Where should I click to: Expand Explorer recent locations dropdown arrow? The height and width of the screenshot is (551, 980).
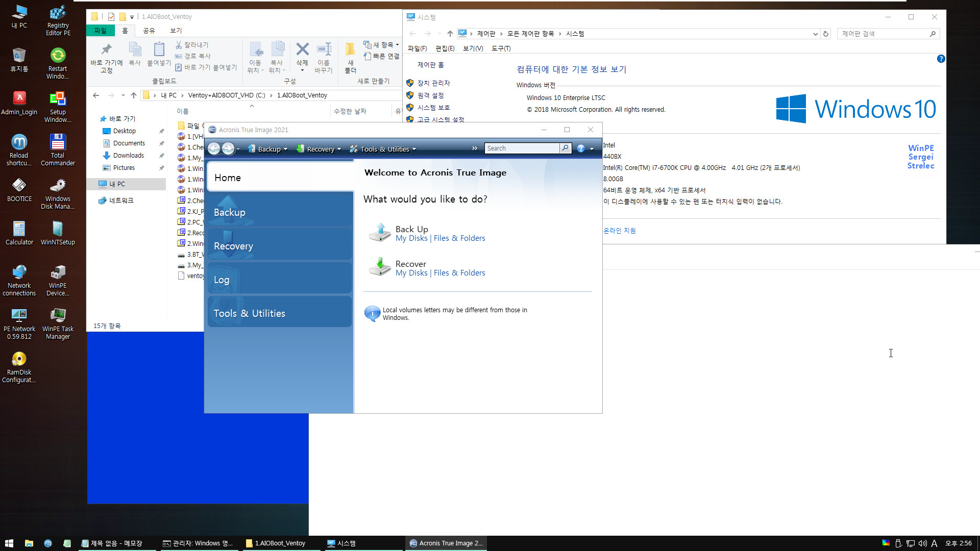tap(123, 95)
